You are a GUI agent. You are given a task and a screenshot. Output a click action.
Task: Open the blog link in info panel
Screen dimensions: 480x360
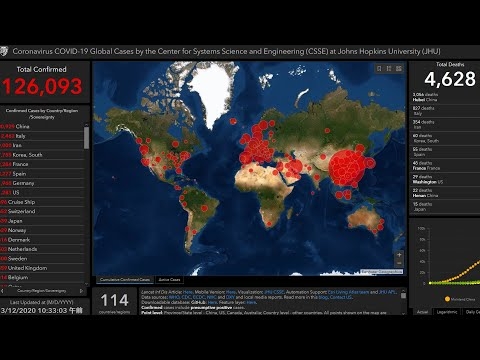pos(323,297)
